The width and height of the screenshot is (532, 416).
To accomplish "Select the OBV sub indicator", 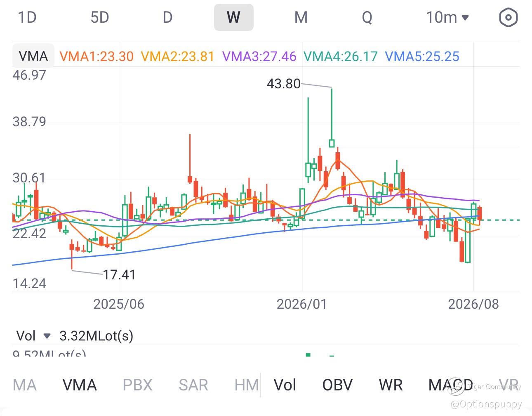I will [x=337, y=385].
